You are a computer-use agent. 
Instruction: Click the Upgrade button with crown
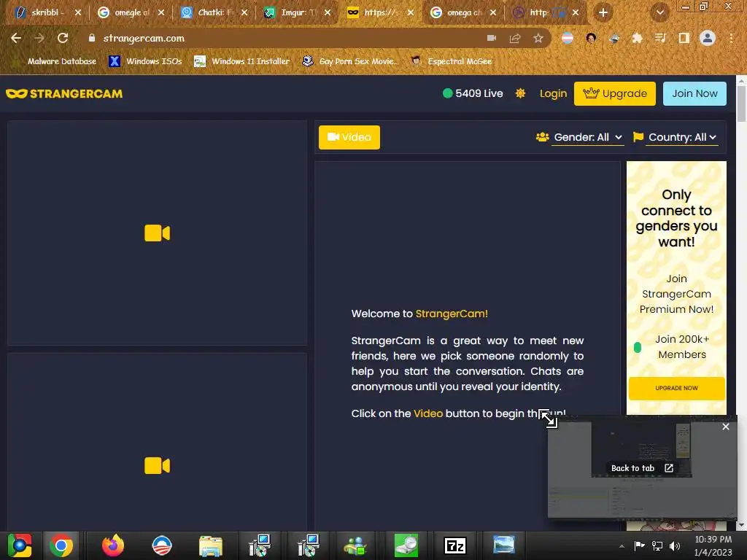[x=614, y=94]
